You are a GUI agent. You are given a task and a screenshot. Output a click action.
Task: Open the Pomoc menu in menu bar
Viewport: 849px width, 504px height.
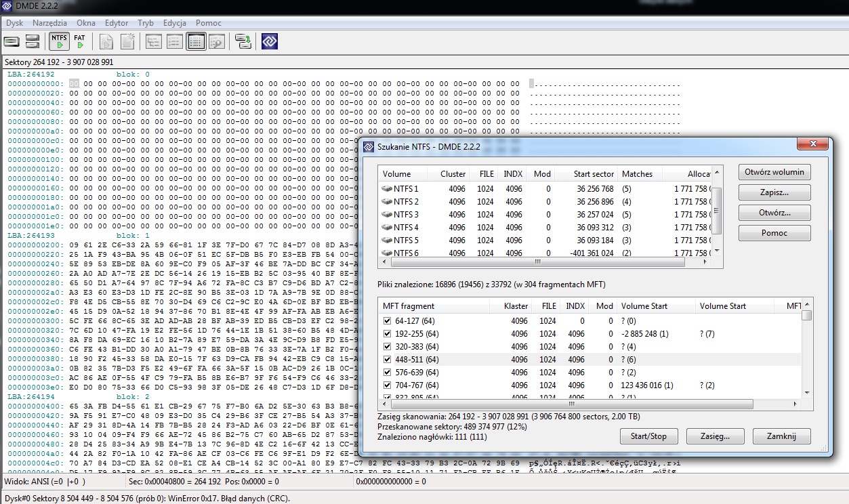coord(209,23)
